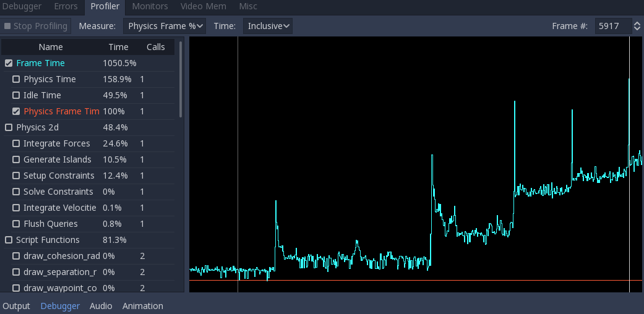Switch to the Monitors tab
Viewport: 644px width, 314px height.
coord(150,7)
